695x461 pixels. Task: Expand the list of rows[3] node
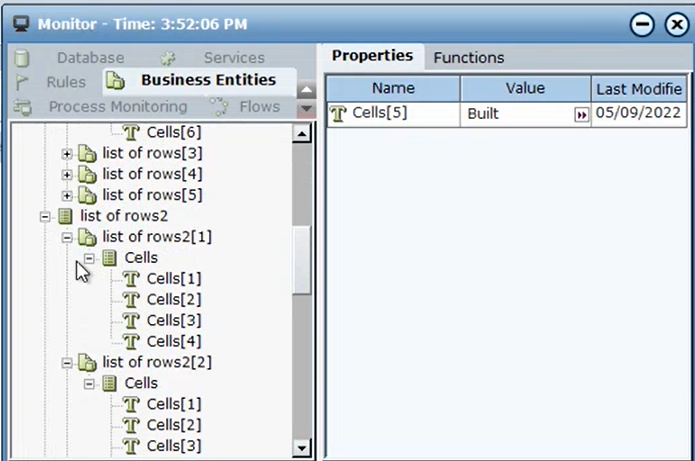67,153
